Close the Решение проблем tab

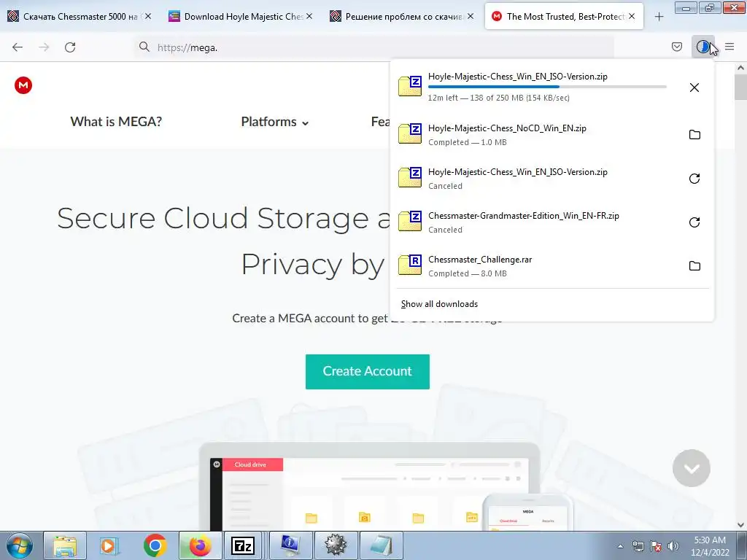point(471,16)
